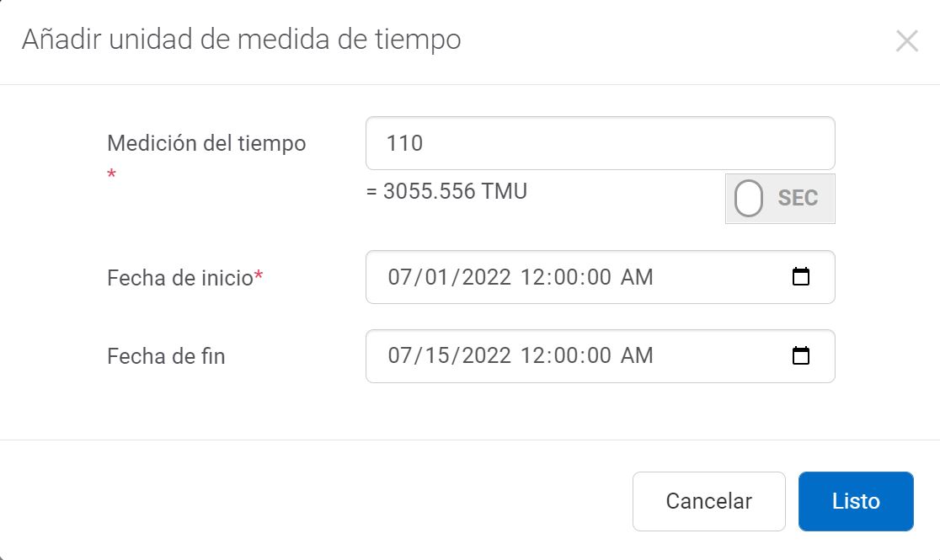Click the Fecha de inicio label

180,278
